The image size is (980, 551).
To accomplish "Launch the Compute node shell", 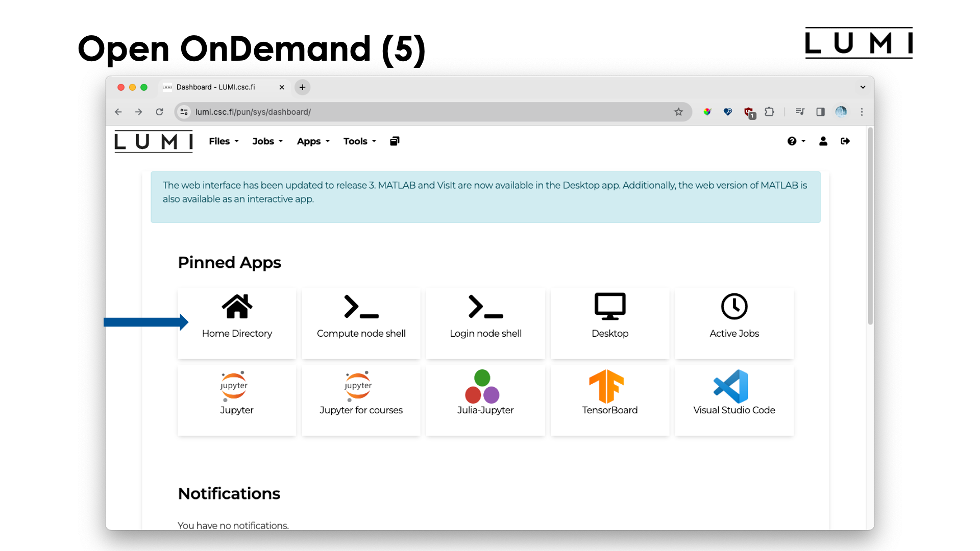I will click(x=361, y=323).
